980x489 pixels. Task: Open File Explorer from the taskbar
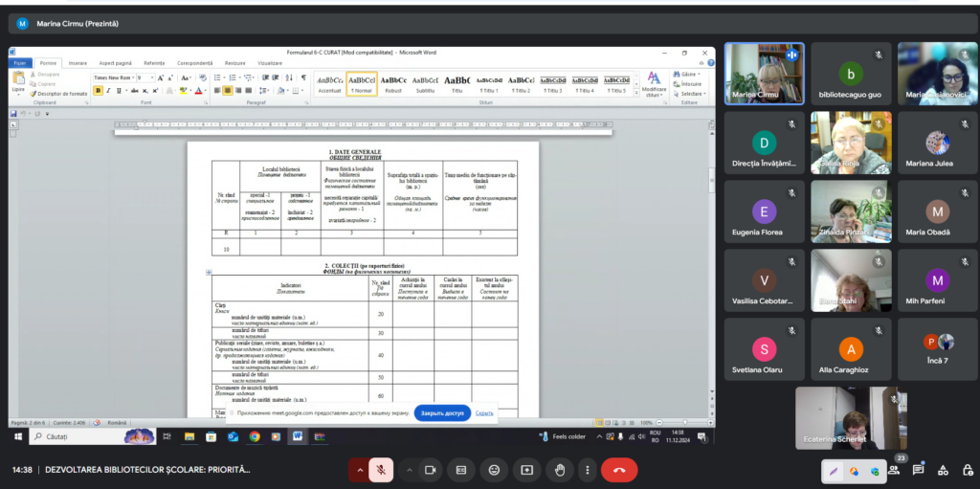pyautogui.click(x=189, y=436)
